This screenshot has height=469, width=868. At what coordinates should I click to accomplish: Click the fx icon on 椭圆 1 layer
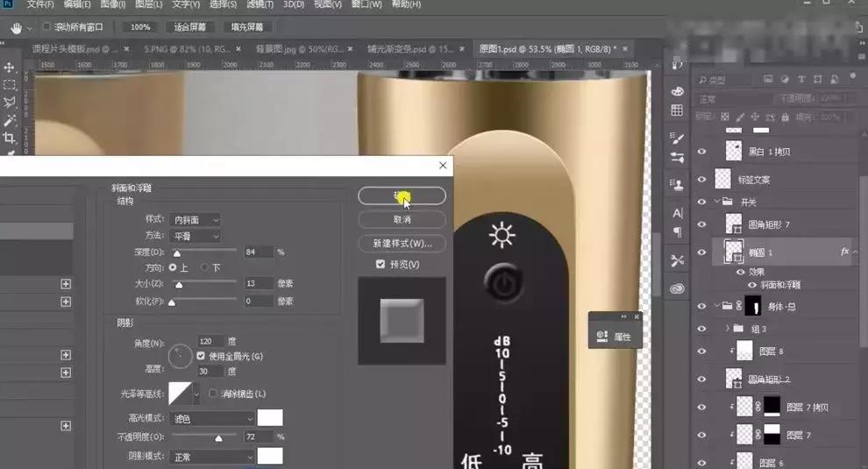(x=844, y=252)
